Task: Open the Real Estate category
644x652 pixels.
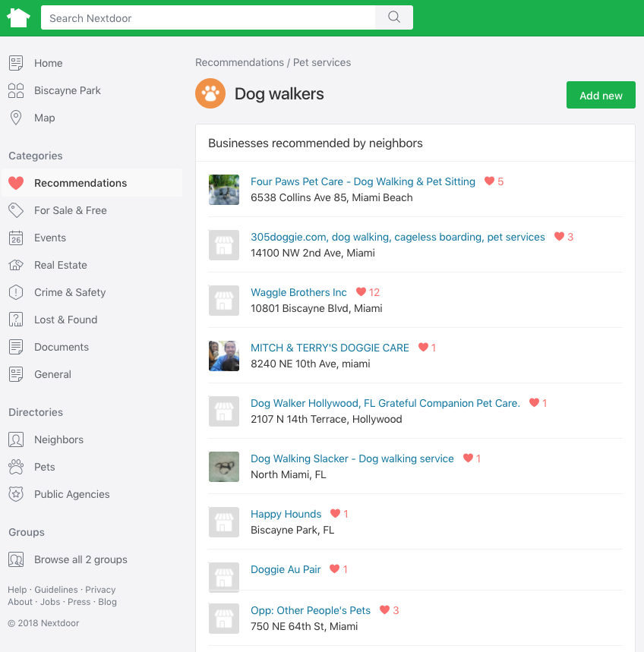Action: [61, 265]
